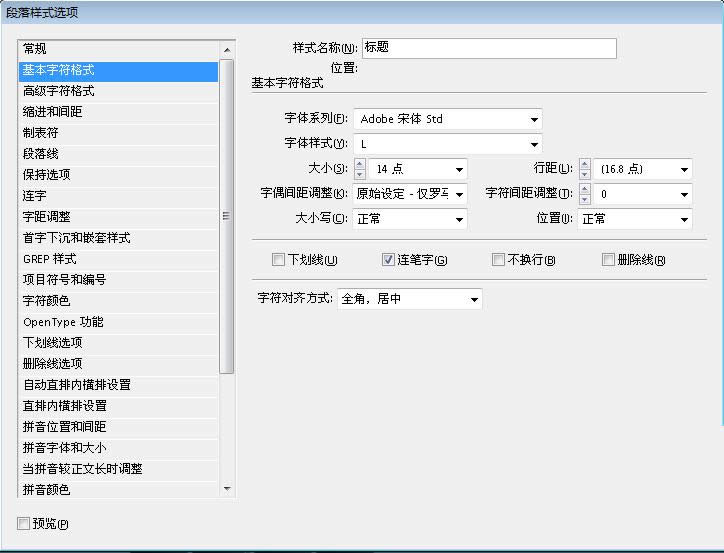
Task: Expand the 字体样式 font style dropdown
Action: [534, 144]
